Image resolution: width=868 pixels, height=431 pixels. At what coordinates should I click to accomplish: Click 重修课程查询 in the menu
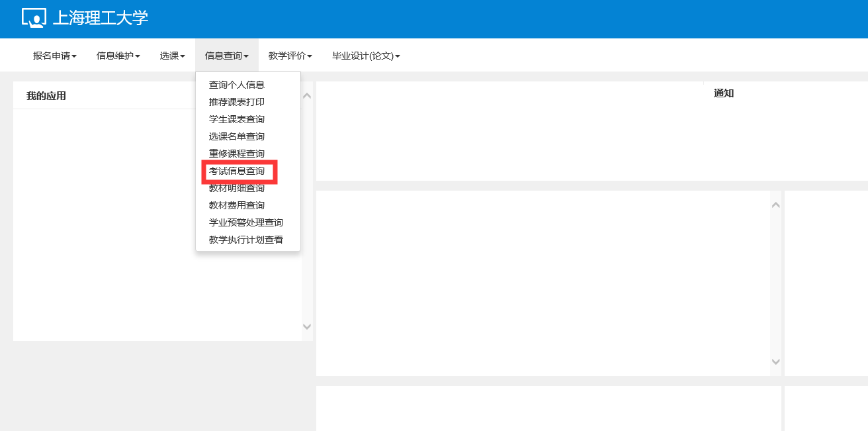click(236, 154)
